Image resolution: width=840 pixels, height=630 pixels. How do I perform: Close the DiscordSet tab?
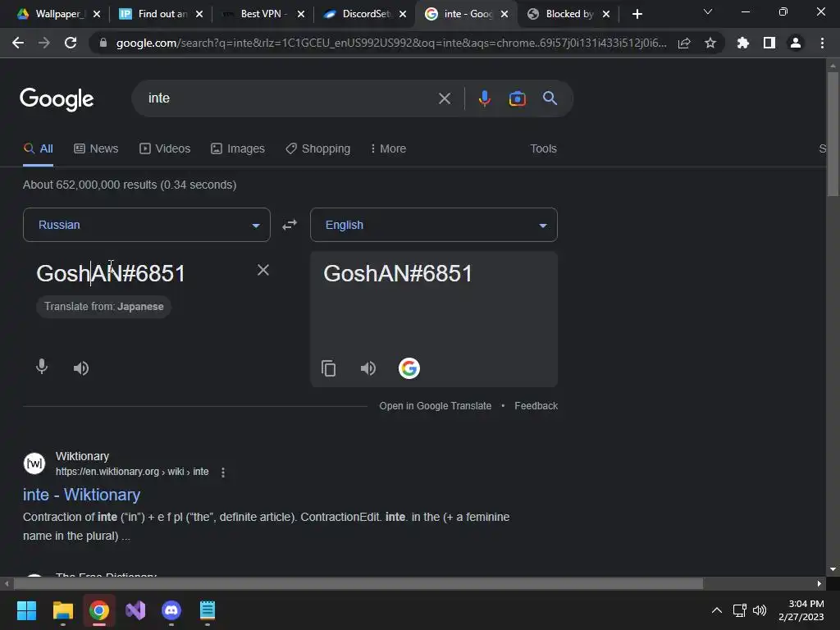(x=403, y=15)
